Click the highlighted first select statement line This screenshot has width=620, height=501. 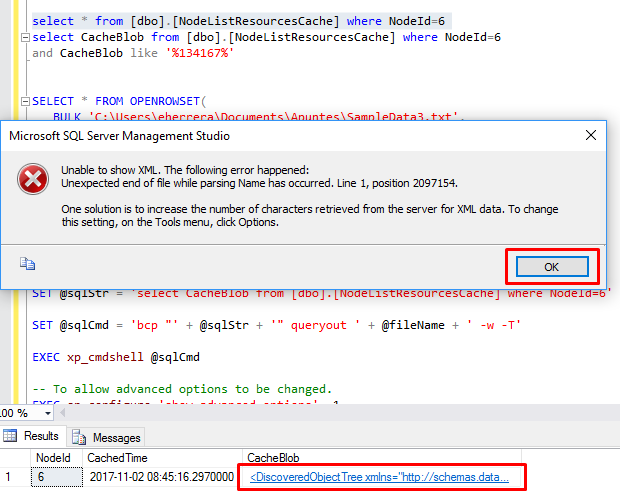[242, 21]
